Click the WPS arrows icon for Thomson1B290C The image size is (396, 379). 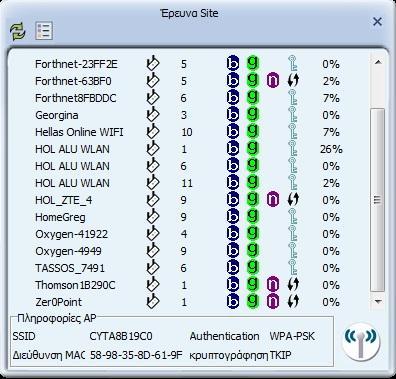(293, 285)
